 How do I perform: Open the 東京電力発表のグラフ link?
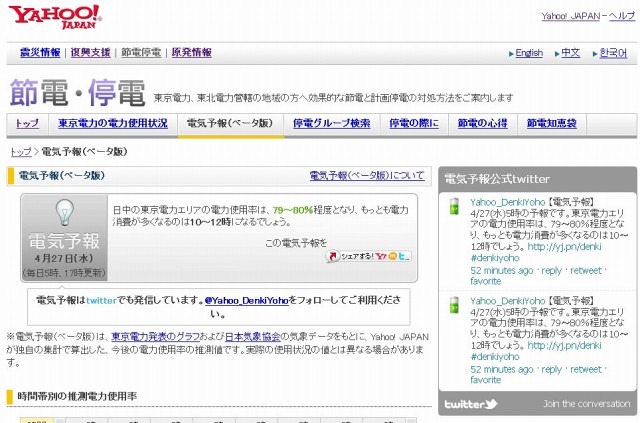coord(155,337)
